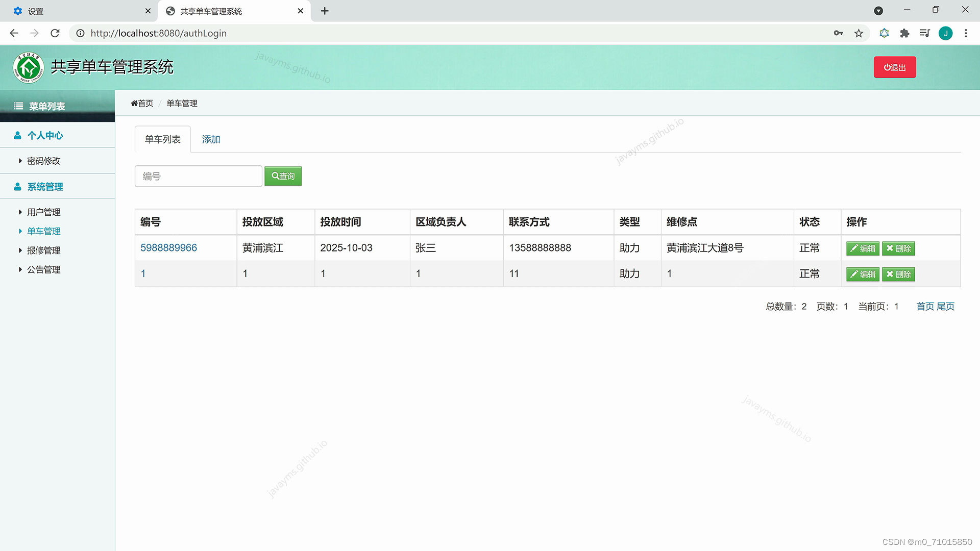Image resolution: width=980 pixels, height=551 pixels.
Task: Select the 单车列表 tab
Action: coord(162,139)
